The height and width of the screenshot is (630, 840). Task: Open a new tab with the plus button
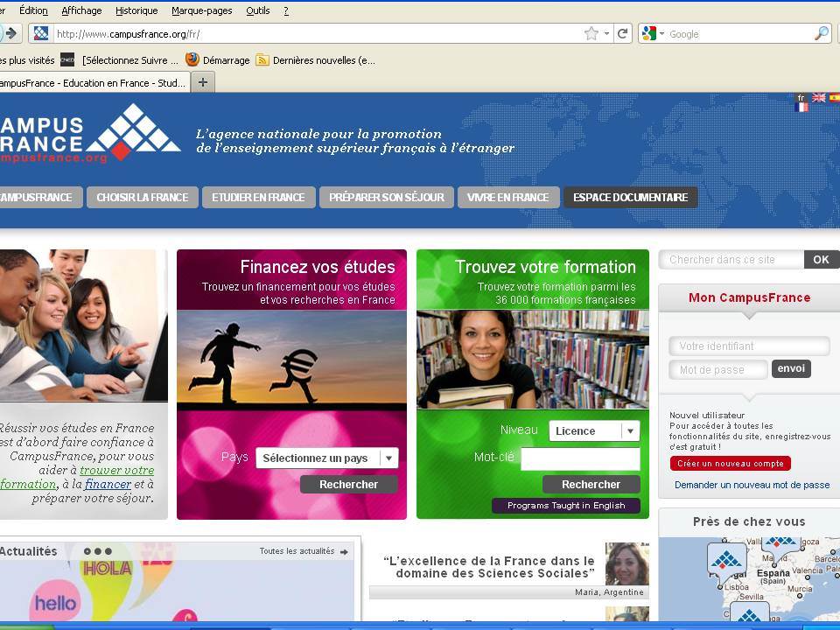coord(203,82)
